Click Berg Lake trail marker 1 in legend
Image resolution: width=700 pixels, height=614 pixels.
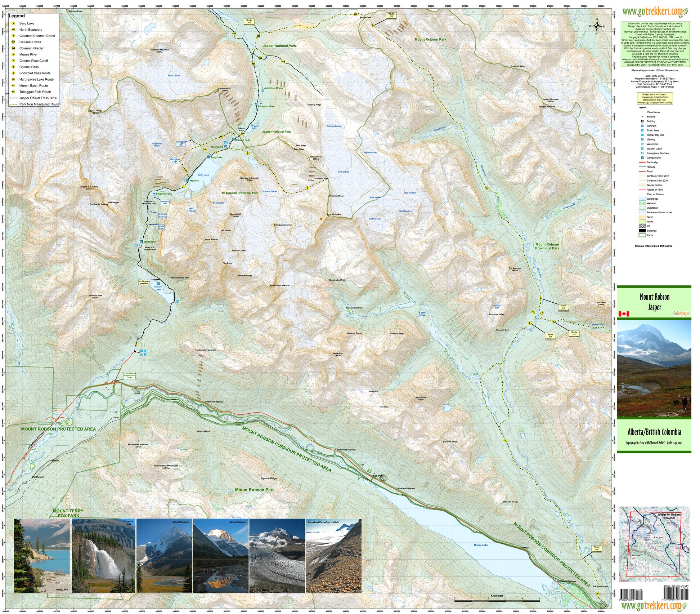13,23
